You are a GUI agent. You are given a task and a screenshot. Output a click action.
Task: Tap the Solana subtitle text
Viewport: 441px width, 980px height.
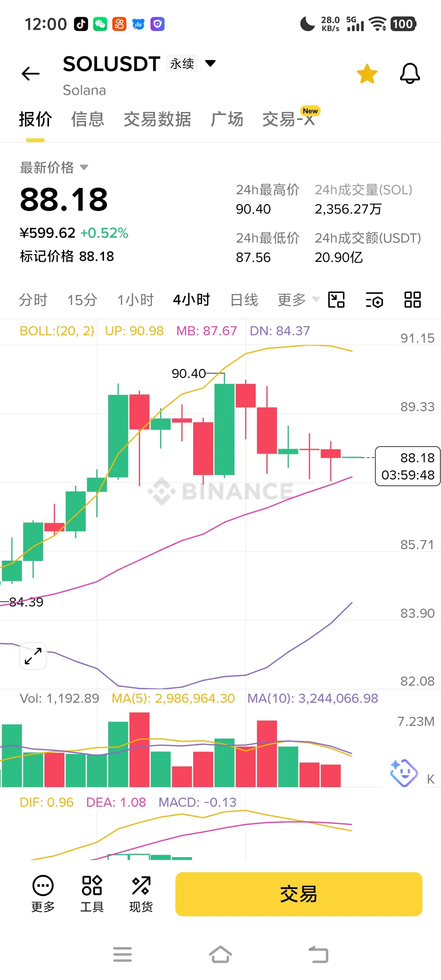[x=84, y=91]
